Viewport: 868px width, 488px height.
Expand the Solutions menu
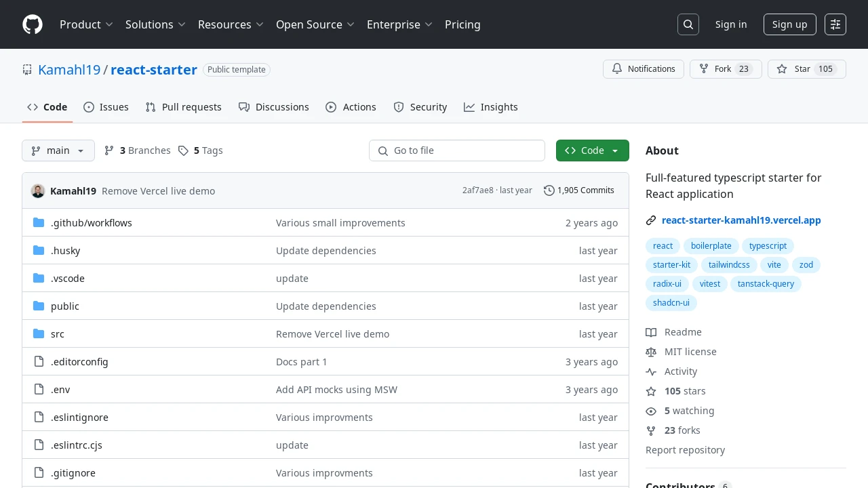[155, 24]
